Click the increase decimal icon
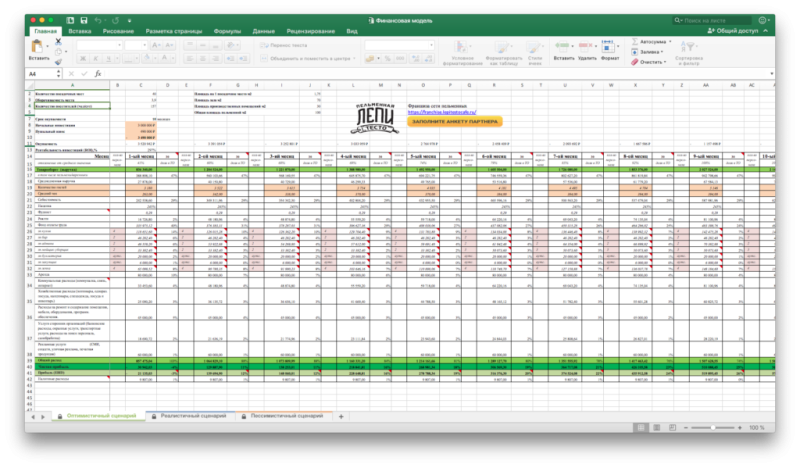 415,59
